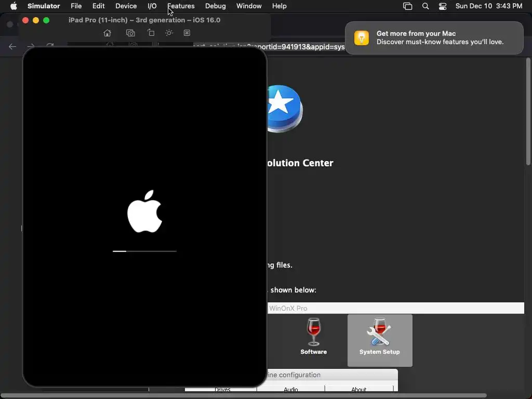
Task: Open the I/O menu
Action: coord(152,6)
